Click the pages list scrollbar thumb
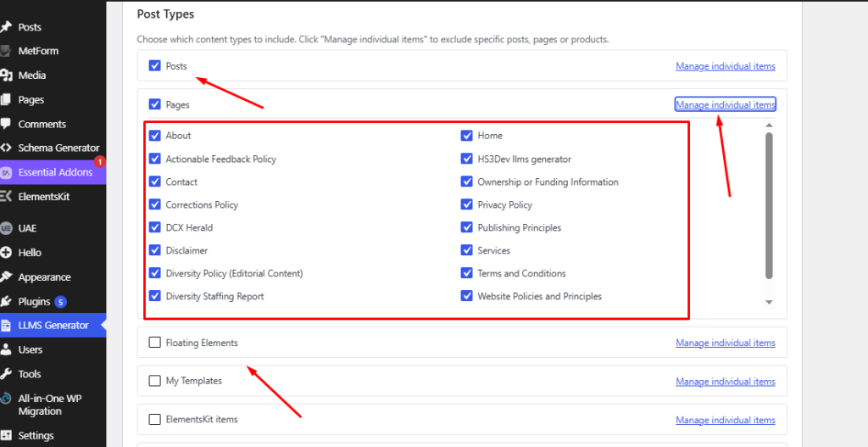The width and height of the screenshot is (868, 447). pos(769,205)
